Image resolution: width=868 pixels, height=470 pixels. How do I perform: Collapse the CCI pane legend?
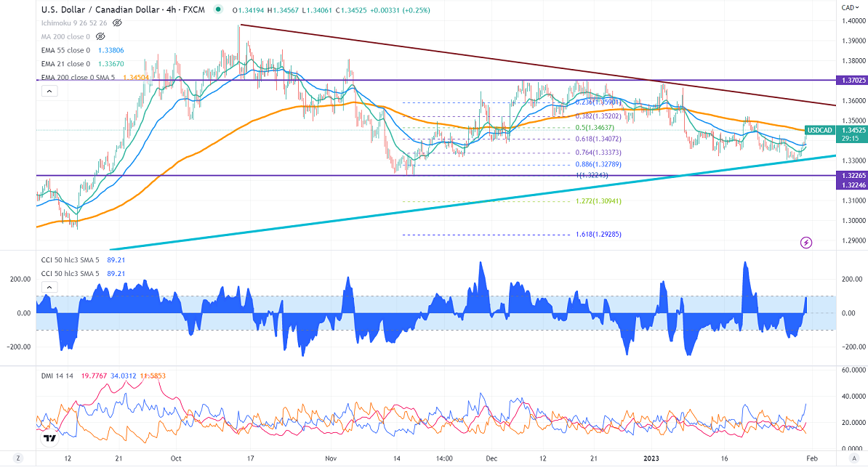[49, 288]
